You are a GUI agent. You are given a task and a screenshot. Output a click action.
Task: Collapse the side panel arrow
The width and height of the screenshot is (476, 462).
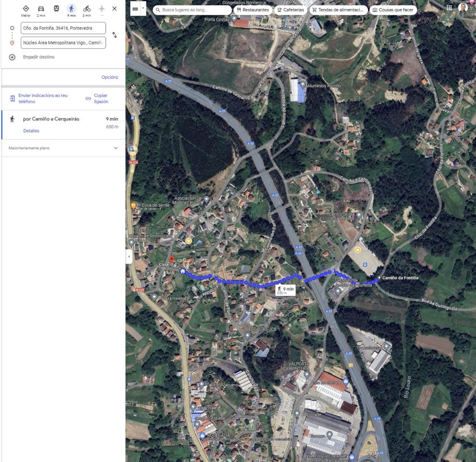129,256
